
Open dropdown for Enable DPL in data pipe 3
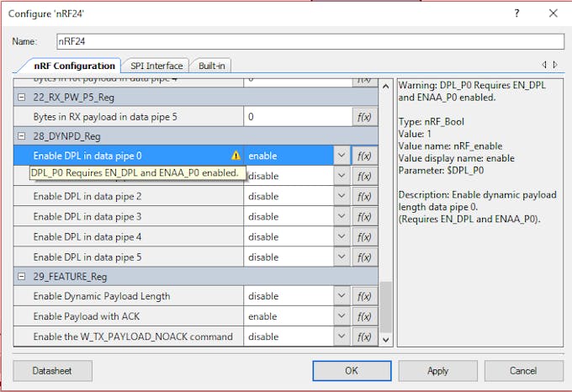click(342, 216)
